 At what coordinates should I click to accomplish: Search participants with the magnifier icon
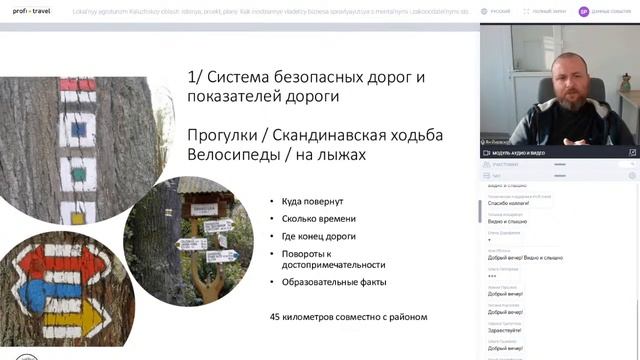[632, 164]
